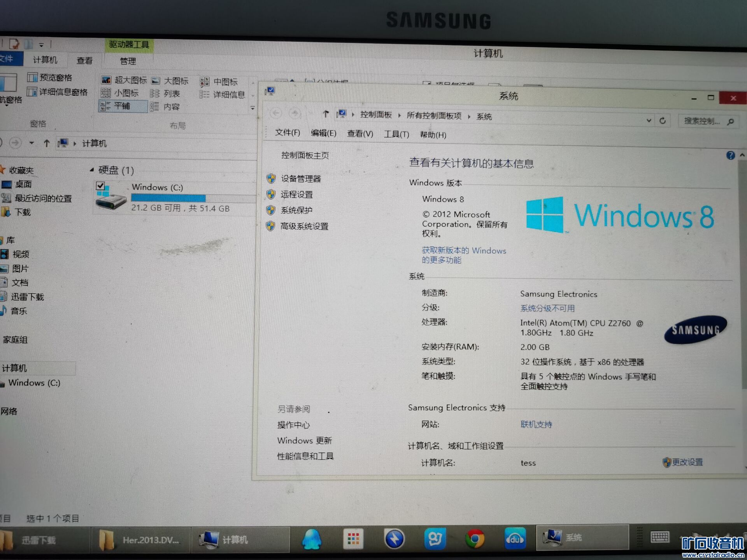Select 详细信息 layout option
The width and height of the screenshot is (747, 560).
[x=222, y=94]
